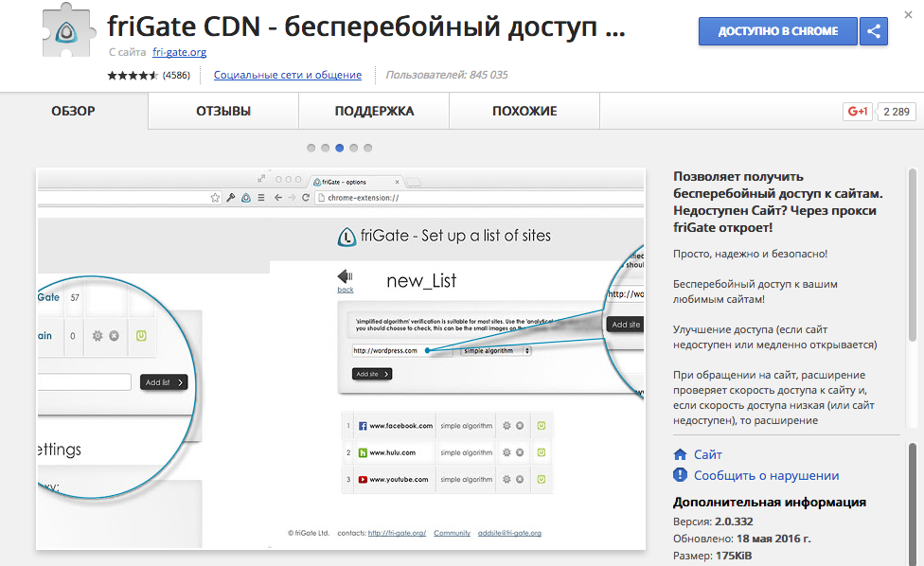The image size is (924, 566).
Task: Click the additional info scrollbar
Action: tap(913, 504)
